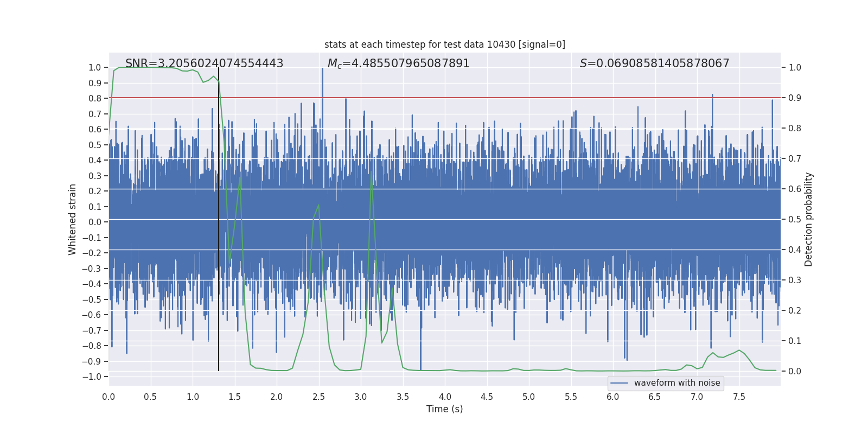Image resolution: width=868 pixels, height=434 pixels.
Task: Click the 0.0 tick on whitened strain axis
Action: 95,222
